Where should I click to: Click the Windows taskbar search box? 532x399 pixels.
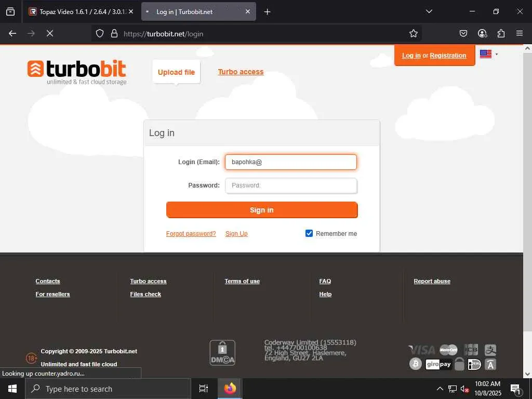(108, 389)
